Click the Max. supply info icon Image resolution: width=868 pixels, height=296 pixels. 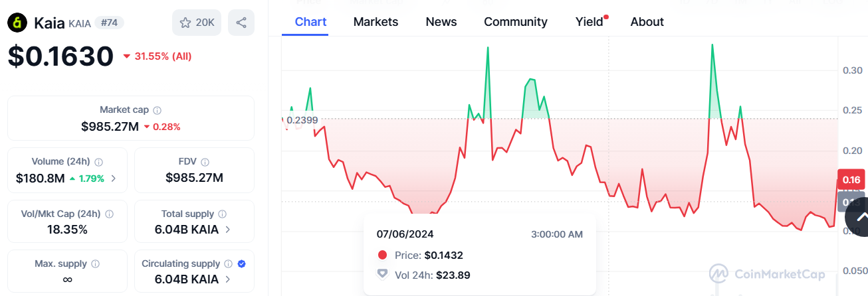pyautogui.click(x=95, y=264)
